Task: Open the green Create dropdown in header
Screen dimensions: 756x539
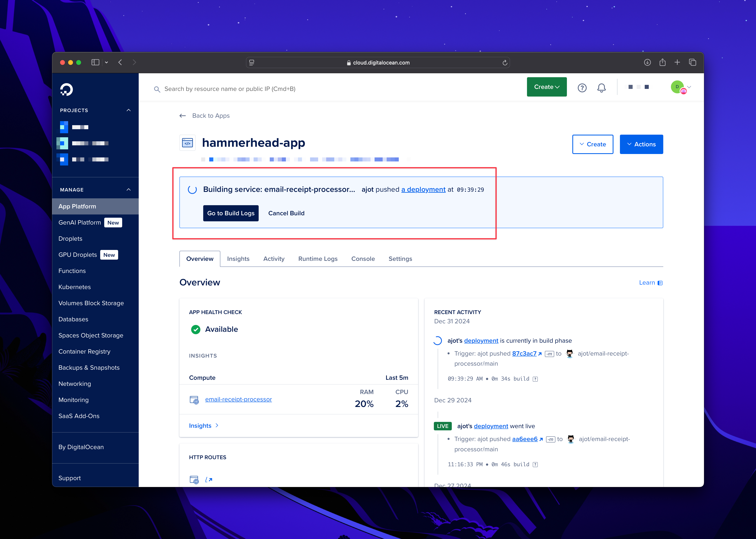Action: pyautogui.click(x=547, y=87)
